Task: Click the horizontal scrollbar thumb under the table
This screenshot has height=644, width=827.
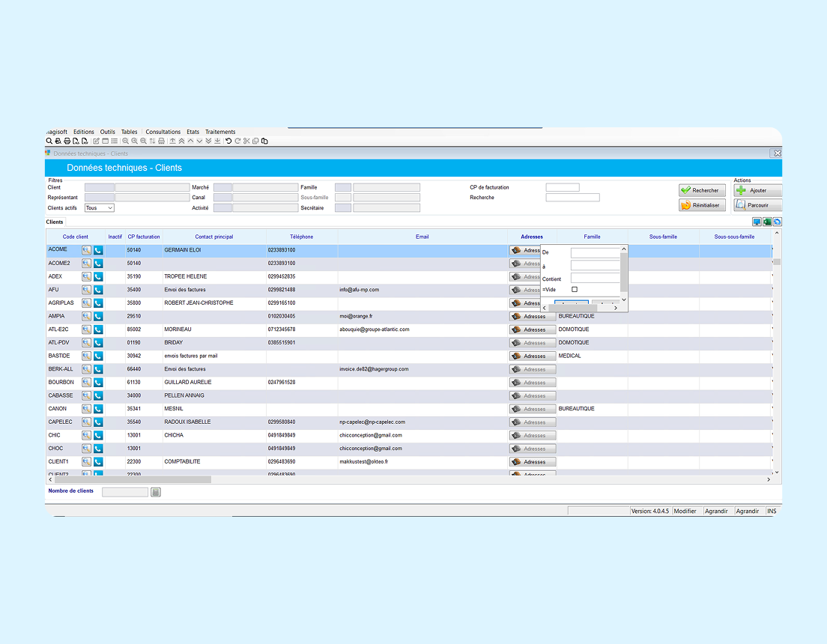Action: 133,480
